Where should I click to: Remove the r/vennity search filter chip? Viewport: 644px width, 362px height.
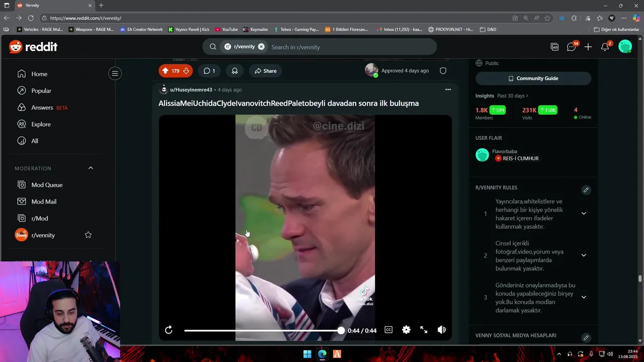click(261, 47)
